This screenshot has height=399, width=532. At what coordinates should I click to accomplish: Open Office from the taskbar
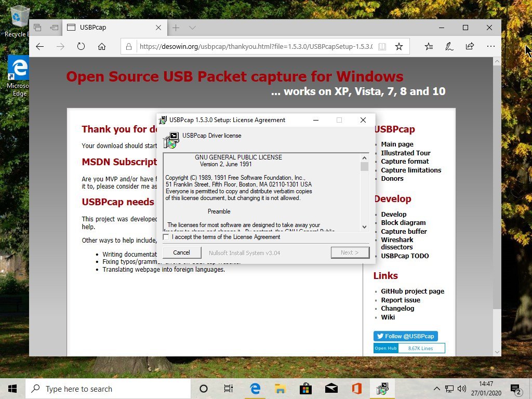(x=356, y=389)
